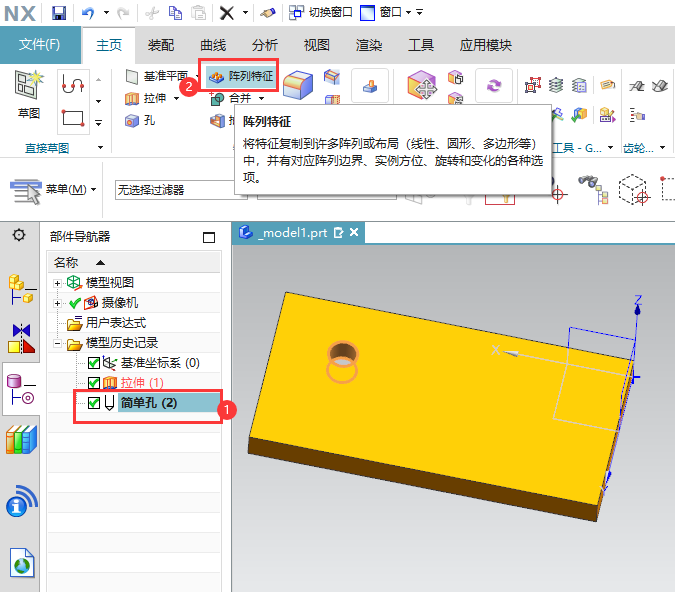Click the Redo arrow icon

(x=123, y=13)
